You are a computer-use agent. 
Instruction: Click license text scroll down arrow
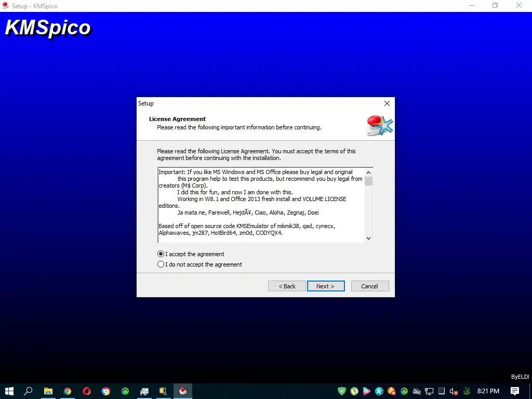coord(368,238)
